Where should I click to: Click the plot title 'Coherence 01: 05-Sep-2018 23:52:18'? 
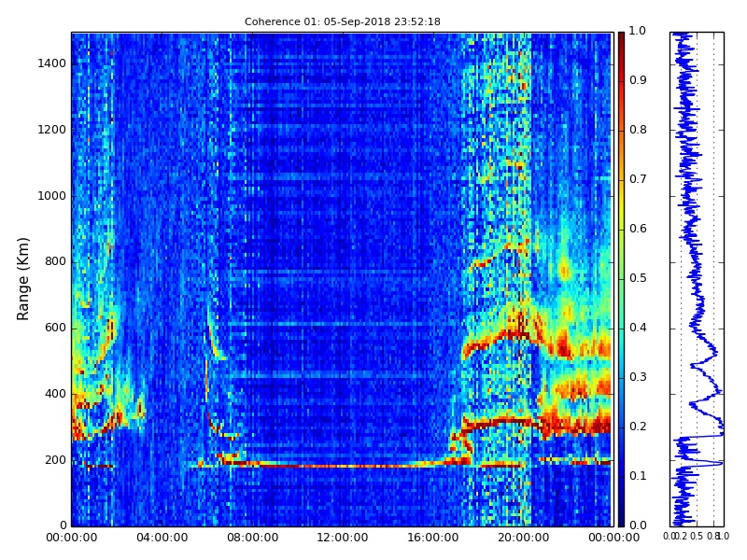pyautogui.click(x=342, y=21)
